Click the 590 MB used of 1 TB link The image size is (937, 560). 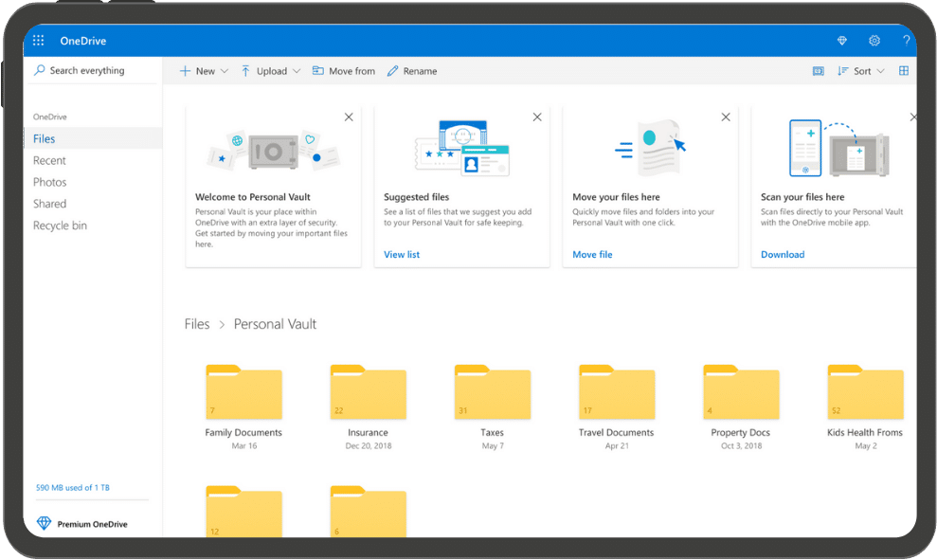pos(73,488)
